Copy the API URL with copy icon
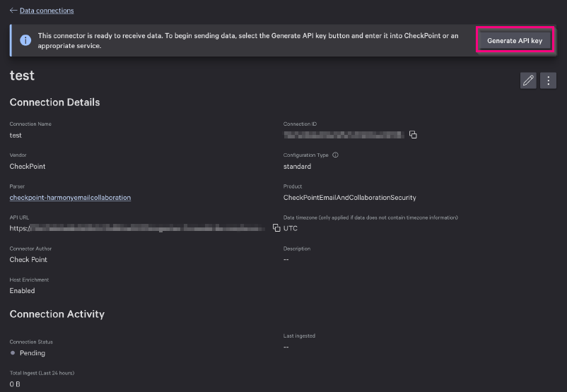Screen dimensions: 567x392 tap(276, 228)
